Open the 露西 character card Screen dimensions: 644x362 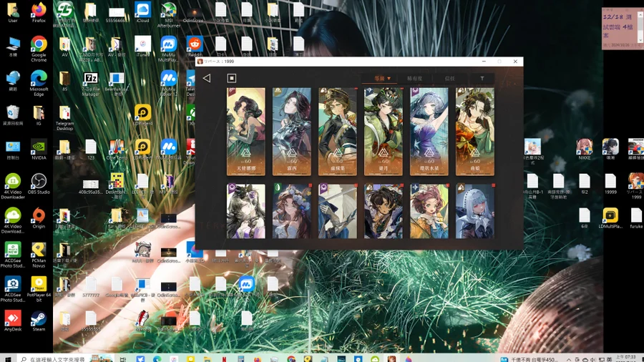[292, 132]
